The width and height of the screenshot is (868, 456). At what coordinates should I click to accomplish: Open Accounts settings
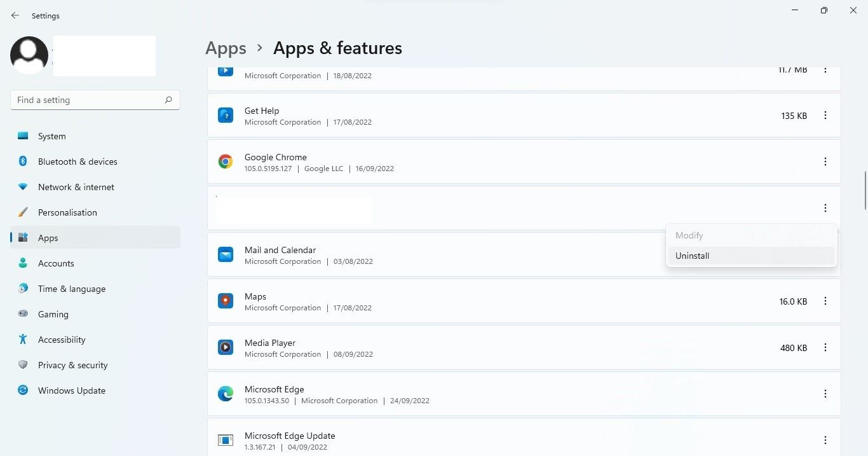click(x=95, y=263)
